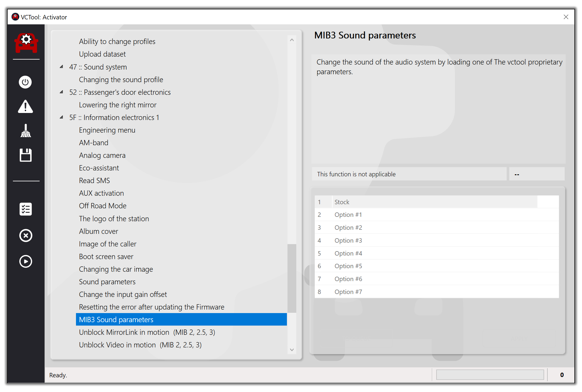
Task: Click the floppy disk save icon
Action: coord(26,155)
